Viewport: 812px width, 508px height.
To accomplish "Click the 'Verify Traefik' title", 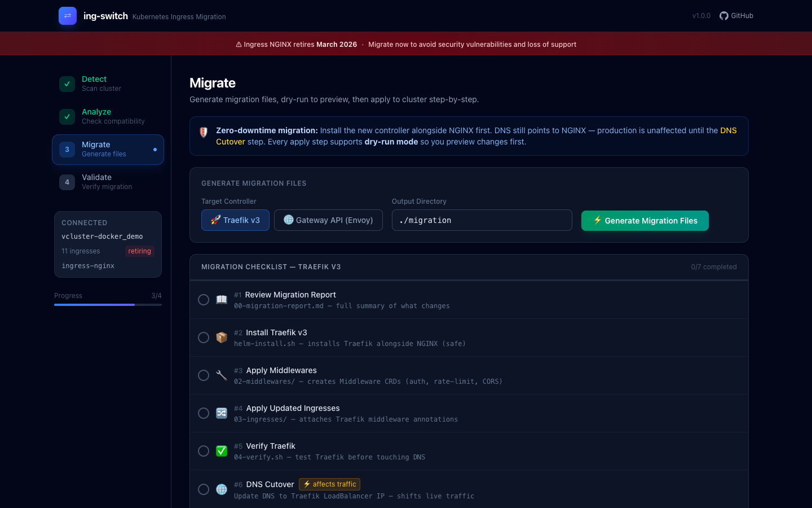I will point(271,446).
